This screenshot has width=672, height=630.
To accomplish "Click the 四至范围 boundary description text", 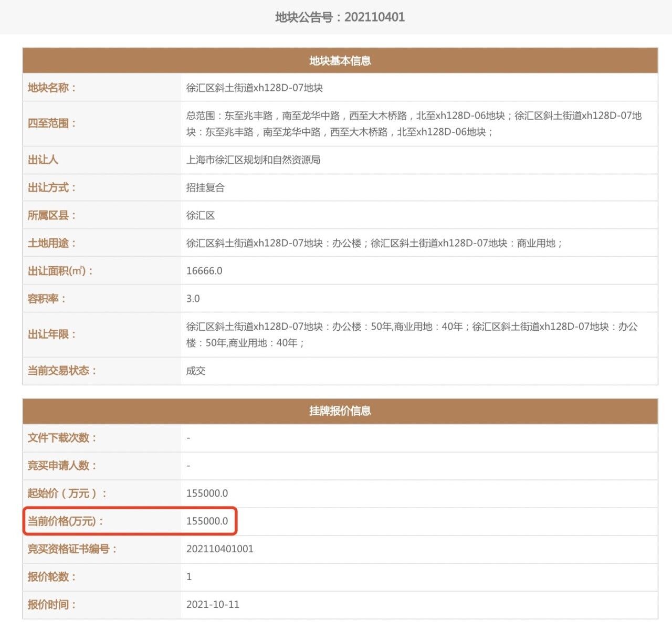I will [x=414, y=124].
